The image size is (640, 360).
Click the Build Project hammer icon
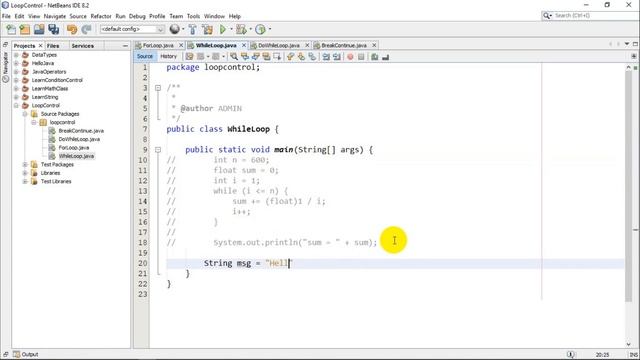click(192, 29)
